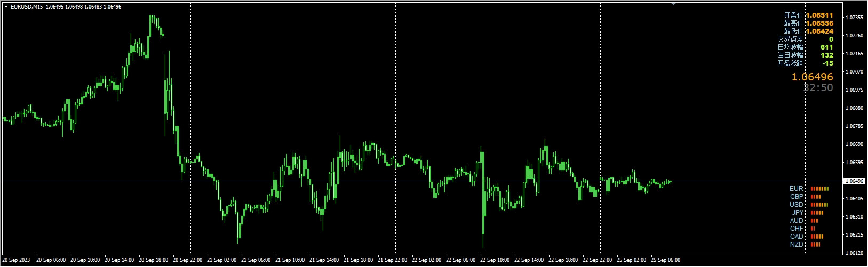Click the 21 Sep 22:00 time axis label
Screen dimensions: 868x267
[392, 260]
